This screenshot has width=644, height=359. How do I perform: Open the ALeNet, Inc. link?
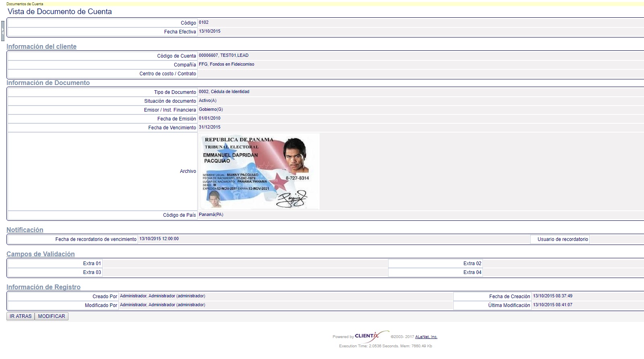pos(426,337)
